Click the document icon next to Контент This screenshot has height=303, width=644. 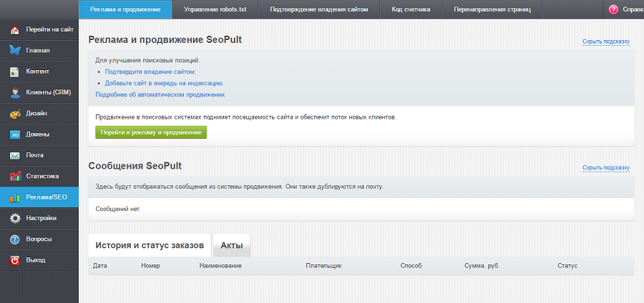coord(15,71)
